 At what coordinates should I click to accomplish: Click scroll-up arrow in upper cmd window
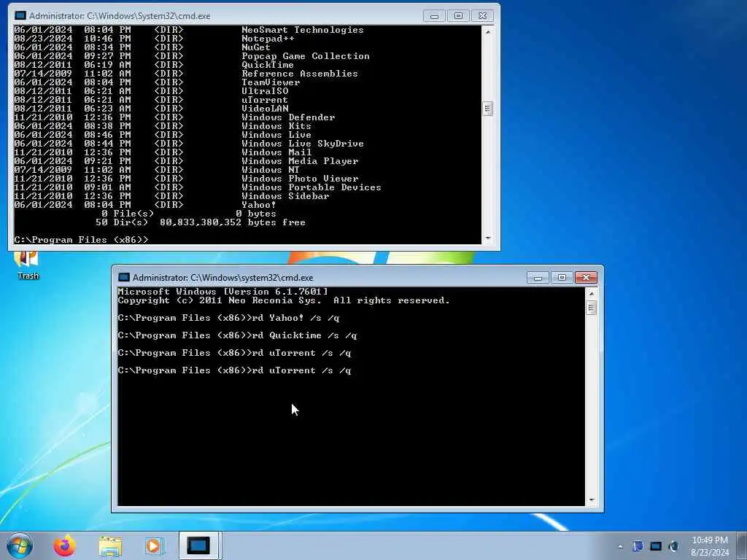point(487,32)
